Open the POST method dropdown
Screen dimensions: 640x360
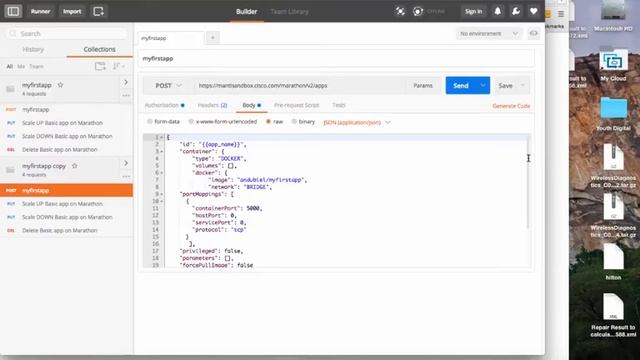168,86
